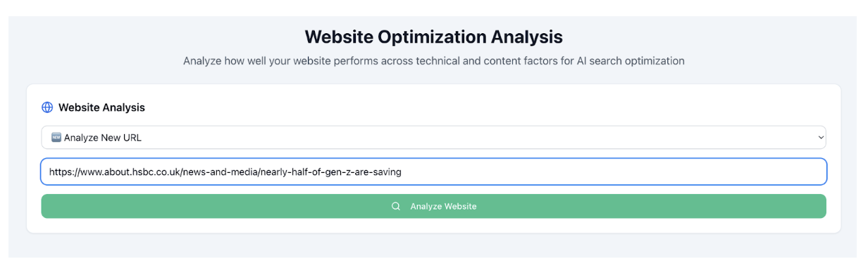
Task: Expand the dropdown chevron arrow
Action: point(819,138)
